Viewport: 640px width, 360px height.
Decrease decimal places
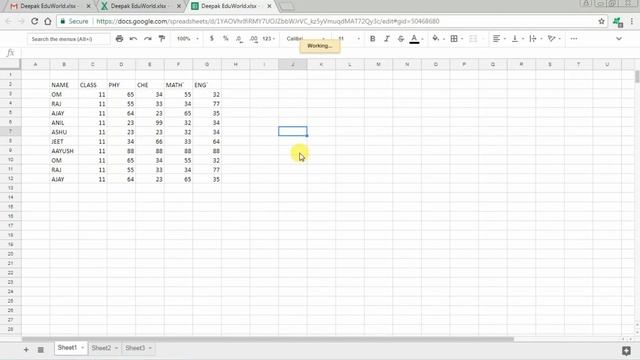(239, 38)
